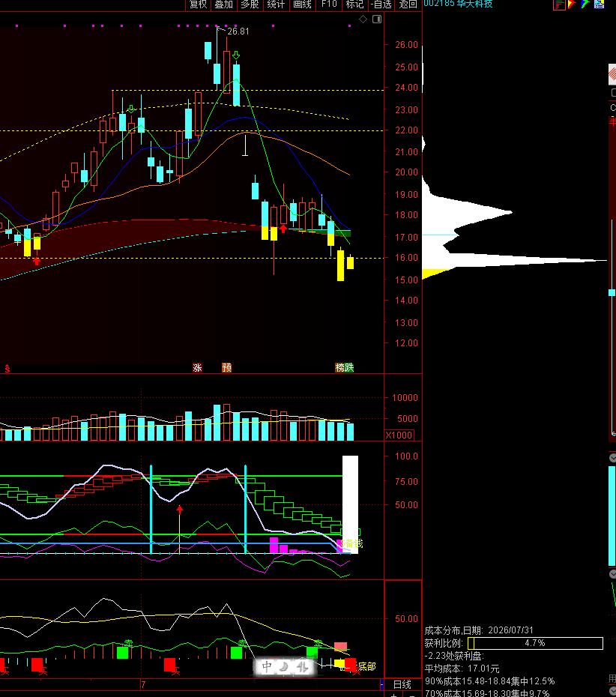Click the 26.81 high price label

(238, 31)
